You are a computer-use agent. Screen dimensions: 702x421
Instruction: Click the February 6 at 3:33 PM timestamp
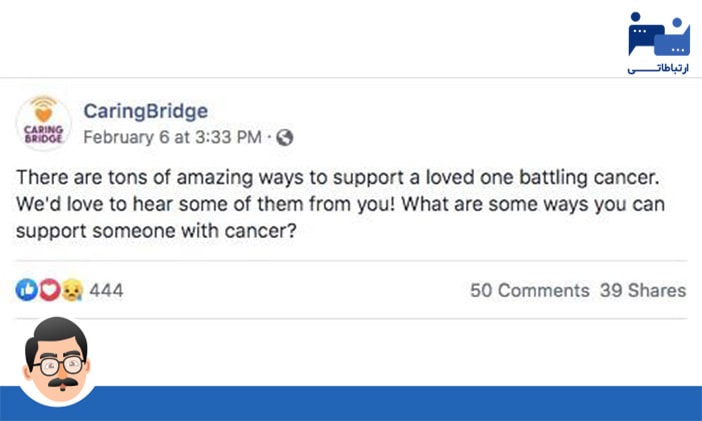(171, 137)
